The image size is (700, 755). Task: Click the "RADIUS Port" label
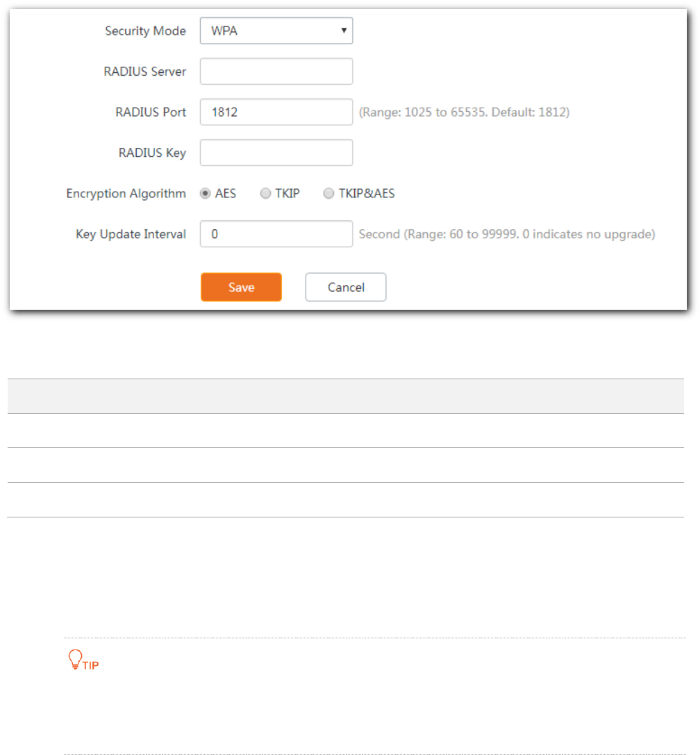151,113
